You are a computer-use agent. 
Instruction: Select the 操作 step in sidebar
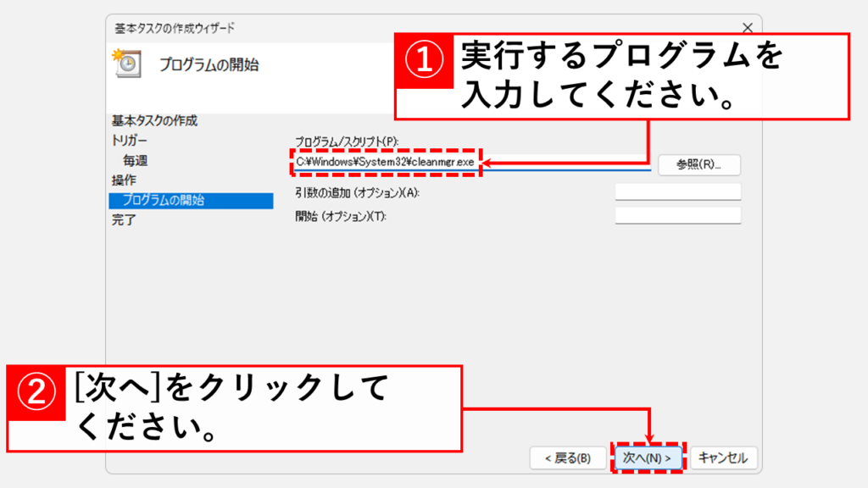[124, 180]
